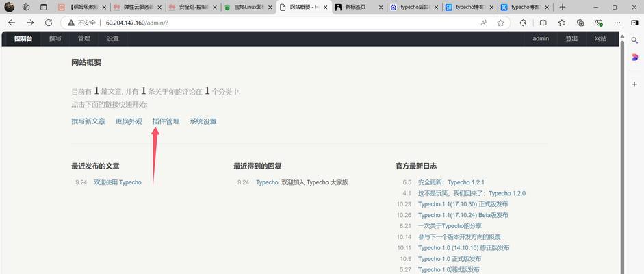
Task: Open the 这不是玩笑 Typecho 1.2.0 log entry
Action: pyautogui.click(x=472, y=193)
